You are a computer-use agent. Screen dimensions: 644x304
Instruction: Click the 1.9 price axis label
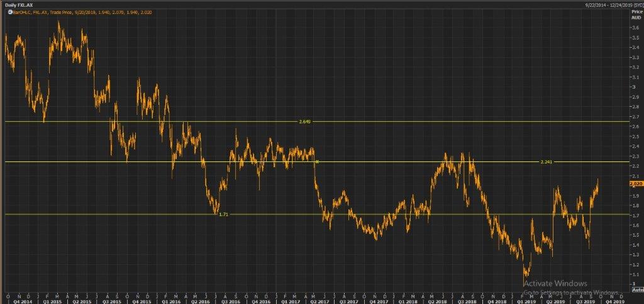pos(635,196)
